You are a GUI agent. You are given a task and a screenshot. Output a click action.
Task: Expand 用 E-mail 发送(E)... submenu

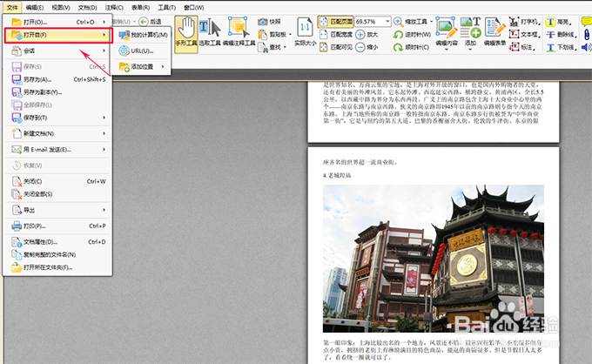pyautogui.click(x=58, y=150)
